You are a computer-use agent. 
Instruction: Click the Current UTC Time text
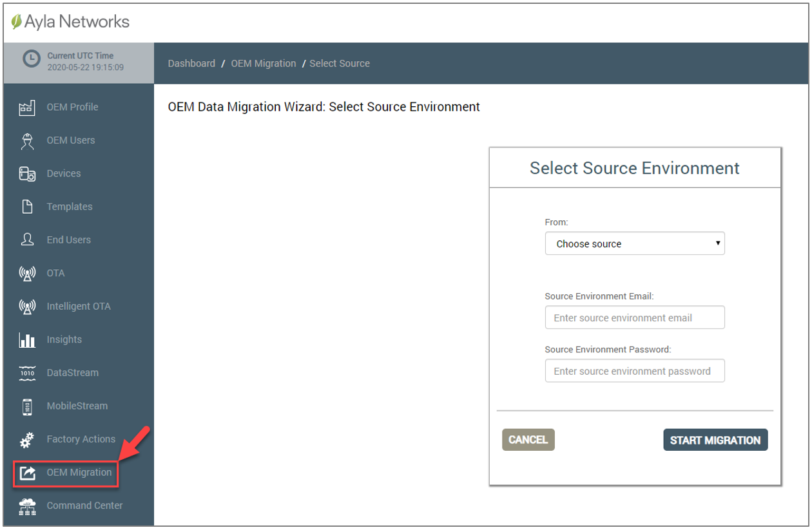81,55
